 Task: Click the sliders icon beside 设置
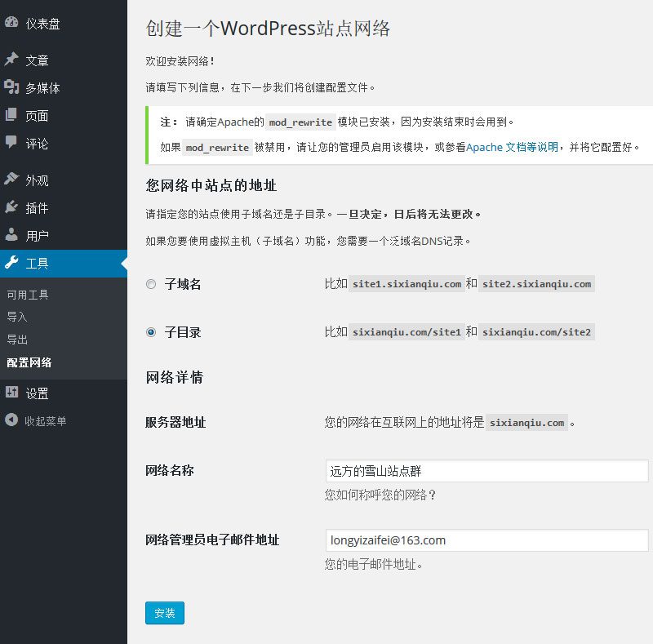coord(11,392)
